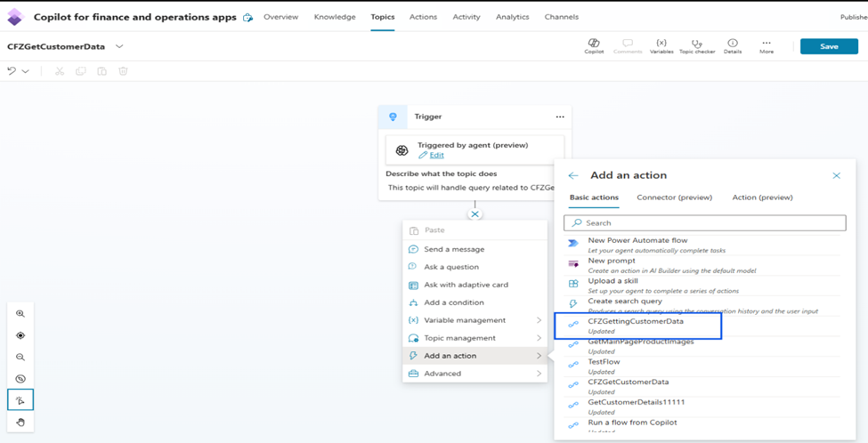The height and width of the screenshot is (443, 868).
Task: Click the Cut scissors icon
Action: (x=60, y=71)
